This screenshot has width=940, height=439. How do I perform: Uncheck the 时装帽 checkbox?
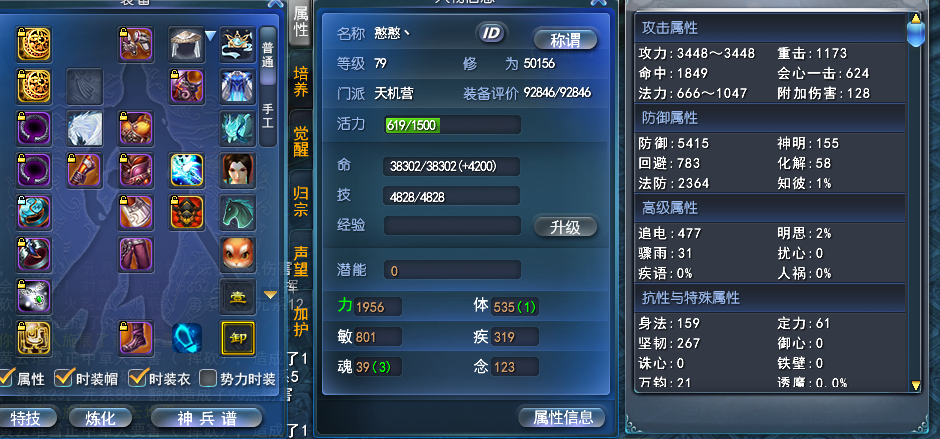point(62,378)
